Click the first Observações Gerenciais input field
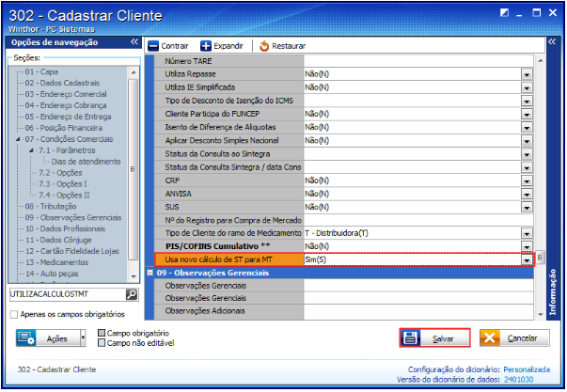This screenshot has height=392, width=567. [418, 286]
